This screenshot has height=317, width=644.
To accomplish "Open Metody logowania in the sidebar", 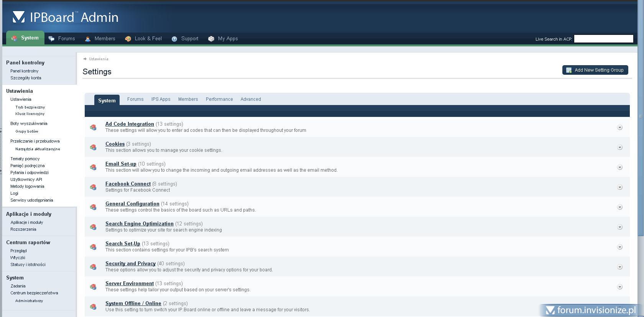I will pyautogui.click(x=27, y=186).
